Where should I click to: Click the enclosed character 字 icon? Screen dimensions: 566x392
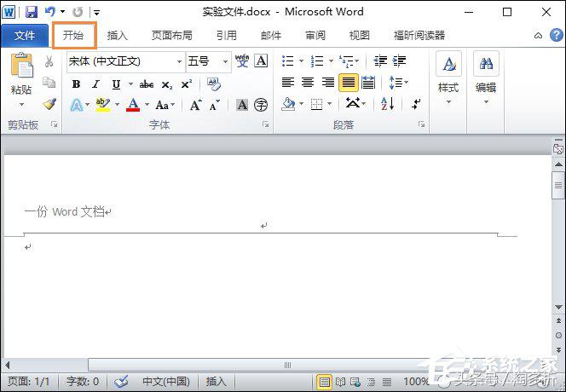coord(261,105)
